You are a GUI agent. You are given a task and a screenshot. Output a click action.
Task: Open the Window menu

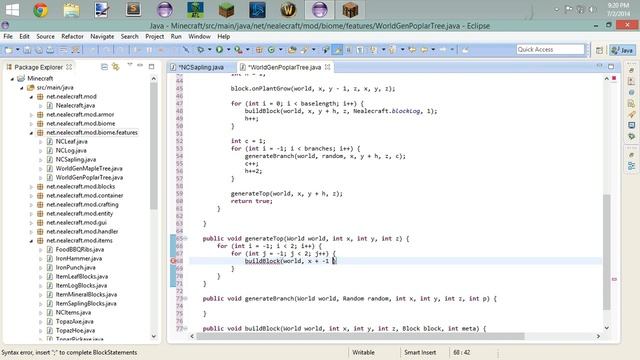click(x=199, y=36)
